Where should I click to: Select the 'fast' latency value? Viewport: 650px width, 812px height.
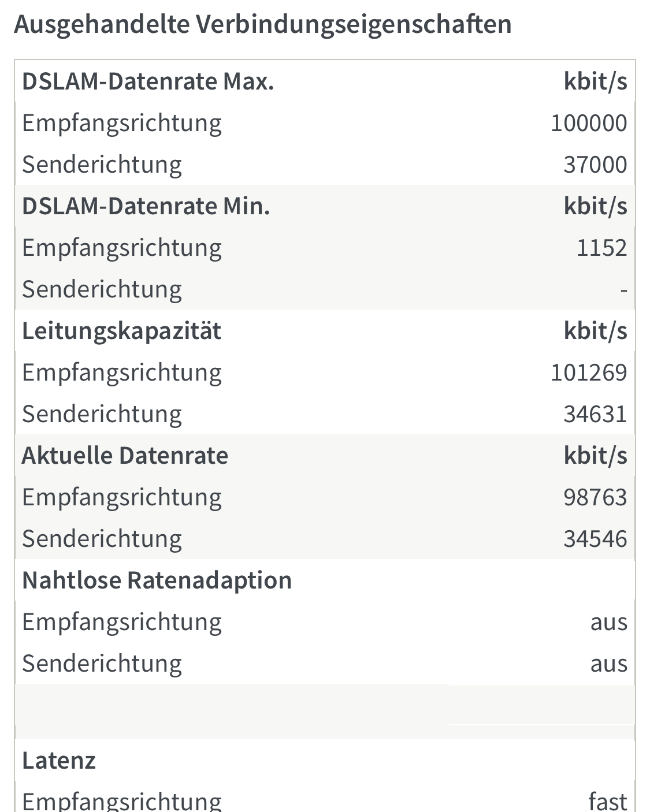click(x=608, y=802)
